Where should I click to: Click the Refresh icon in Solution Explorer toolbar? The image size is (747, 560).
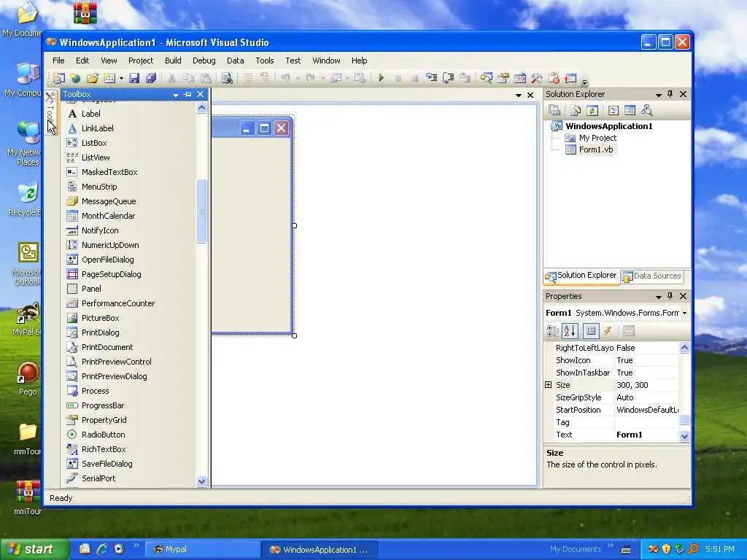(x=592, y=111)
